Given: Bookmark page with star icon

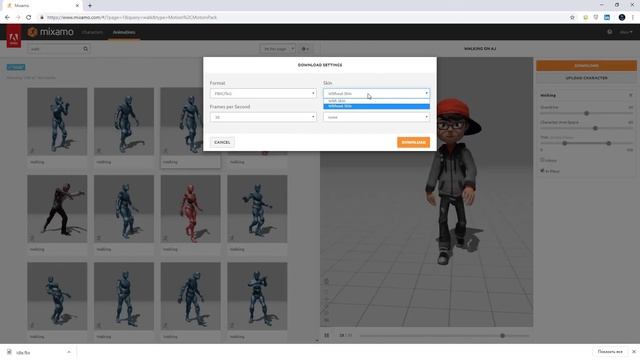Looking at the screenshot, I should [x=572, y=18].
